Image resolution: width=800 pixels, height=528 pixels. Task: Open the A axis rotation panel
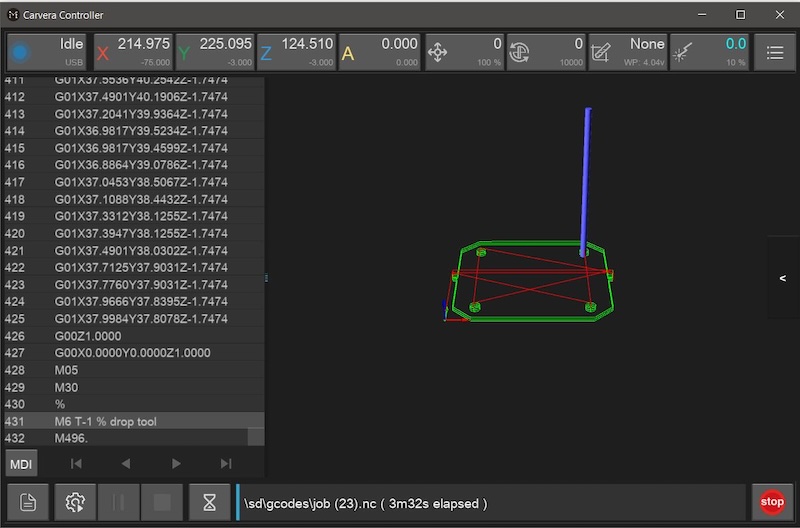click(x=380, y=53)
